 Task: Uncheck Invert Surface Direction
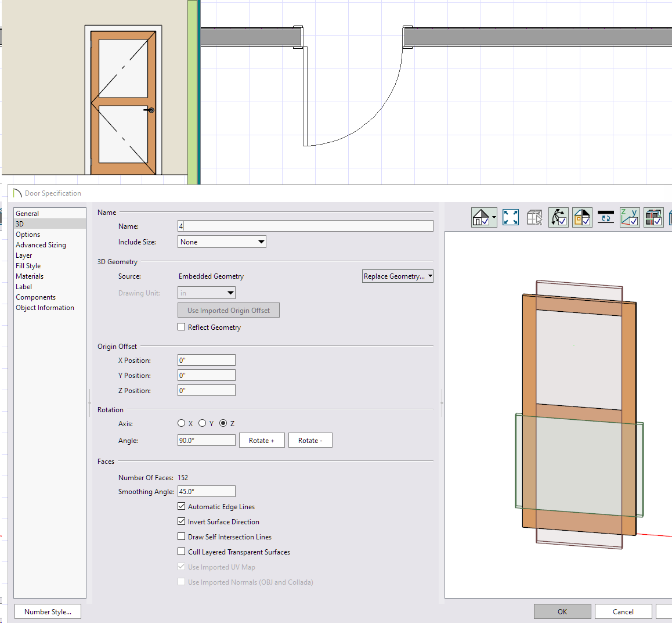(x=182, y=521)
